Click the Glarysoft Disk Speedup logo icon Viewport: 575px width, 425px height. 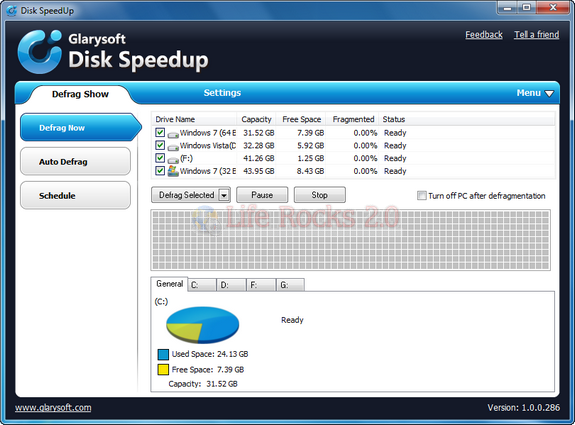40,52
